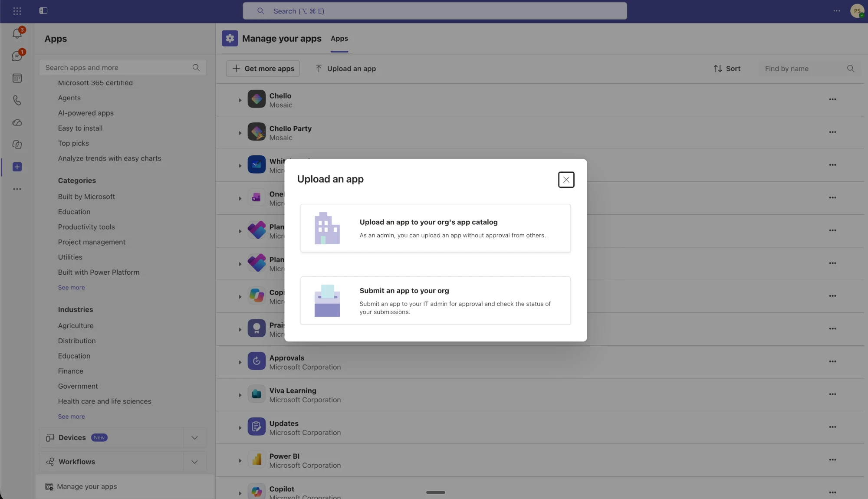The image size is (868, 499).
Task: Open Chat in the left rail
Action: [17, 56]
